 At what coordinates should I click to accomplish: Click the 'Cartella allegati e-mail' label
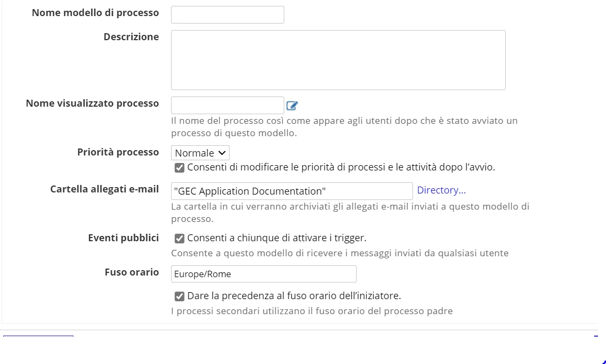[x=105, y=189]
